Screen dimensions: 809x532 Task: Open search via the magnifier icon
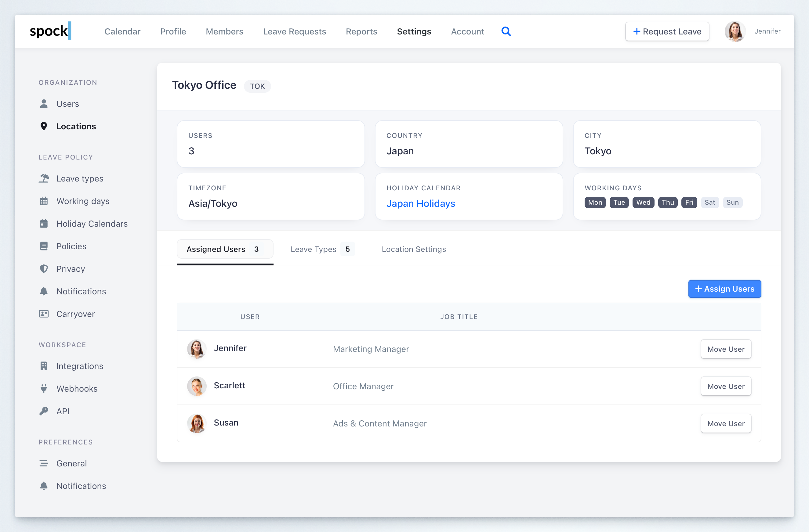click(x=506, y=31)
